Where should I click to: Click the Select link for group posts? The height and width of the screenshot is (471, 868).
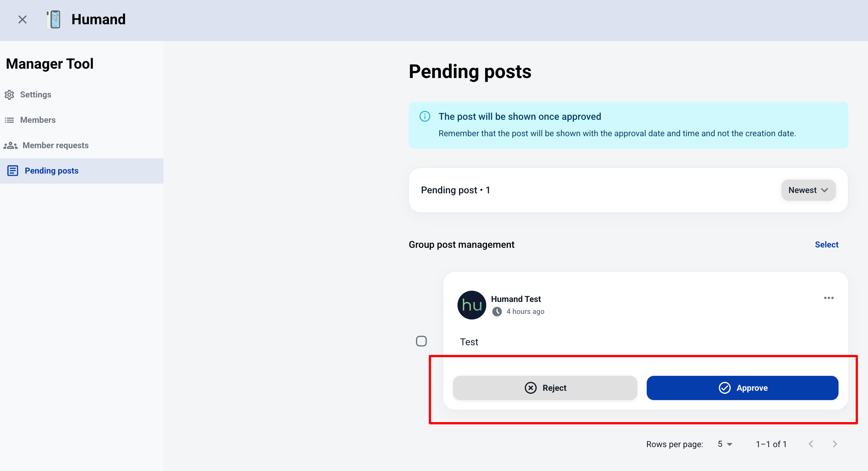pos(826,245)
